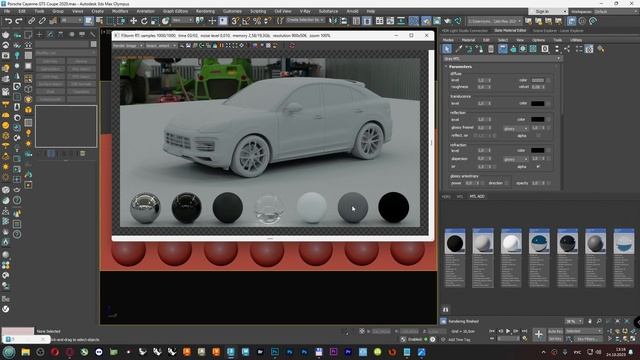
Task: Select the Unlink Selection icon
Action: pos(42,21)
